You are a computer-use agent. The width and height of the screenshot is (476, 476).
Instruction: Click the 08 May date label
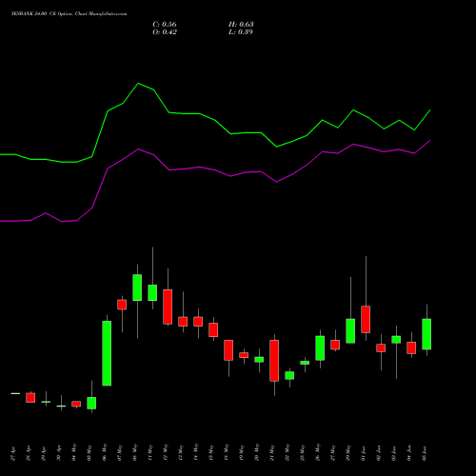click(135, 452)
